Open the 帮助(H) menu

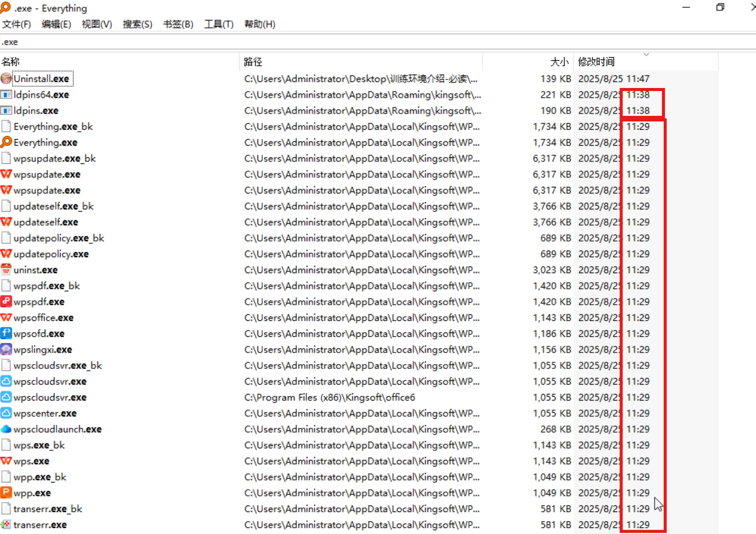(260, 24)
